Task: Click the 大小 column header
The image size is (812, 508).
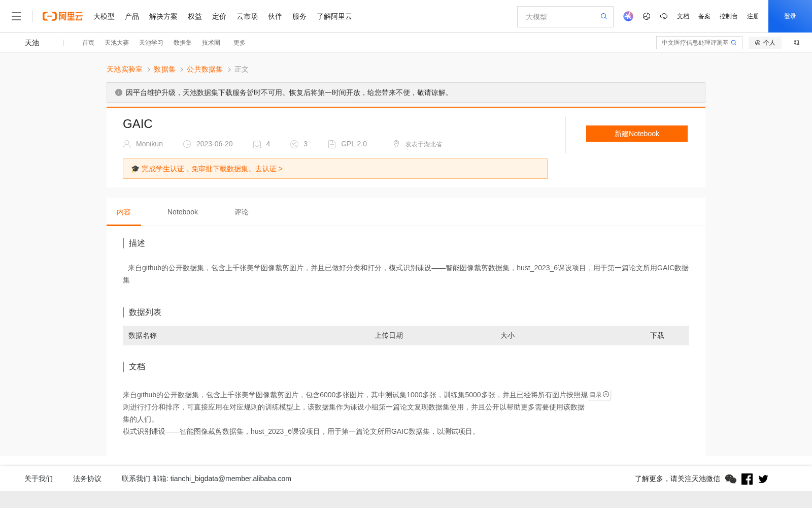Action: pyautogui.click(x=507, y=335)
